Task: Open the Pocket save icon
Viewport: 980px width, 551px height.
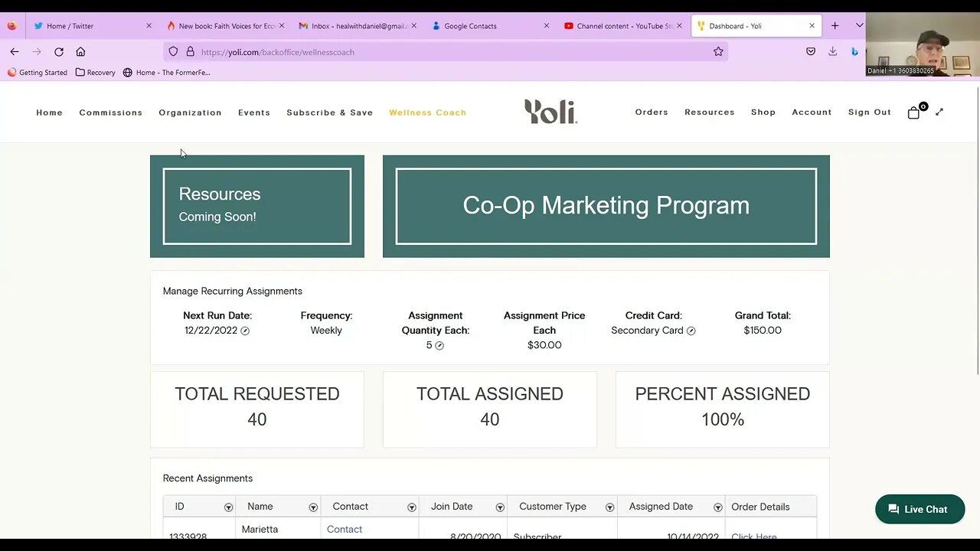Action: point(811,51)
